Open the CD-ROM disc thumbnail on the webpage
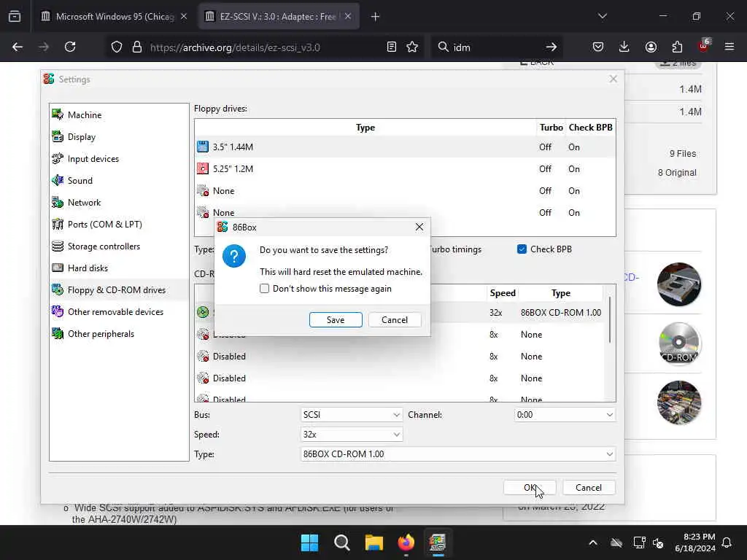 pyautogui.click(x=679, y=343)
